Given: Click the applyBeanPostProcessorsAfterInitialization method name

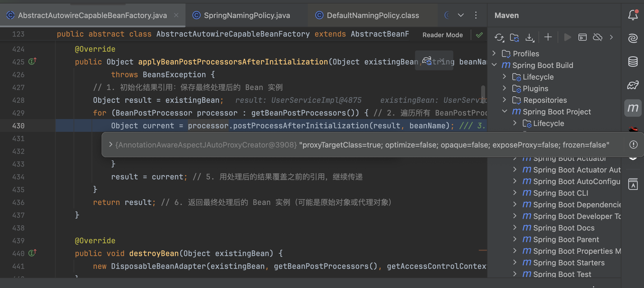Looking at the screenshot, I should pyautogui.click(x=233, y=62).
